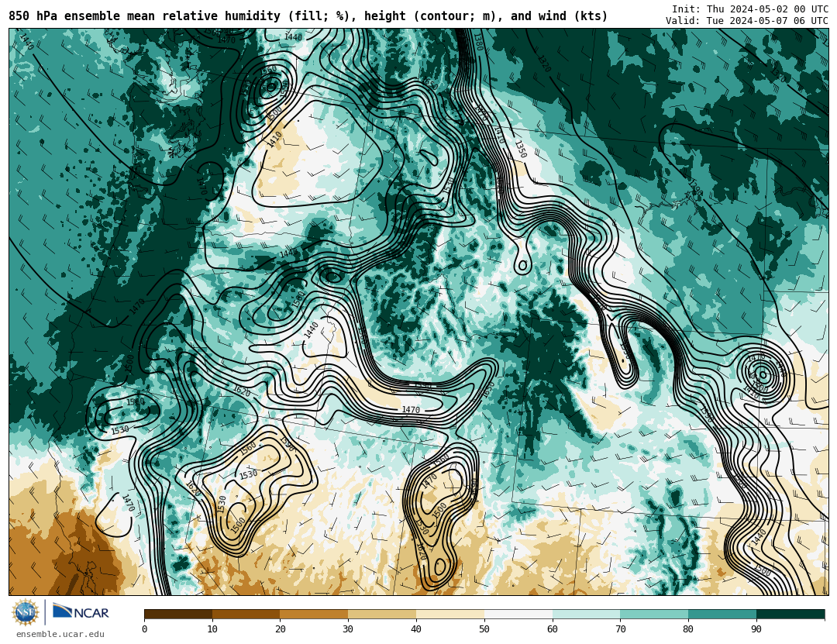837x644 pixels.
Task: Click the NSF logo
Action: tap(26, 612)
